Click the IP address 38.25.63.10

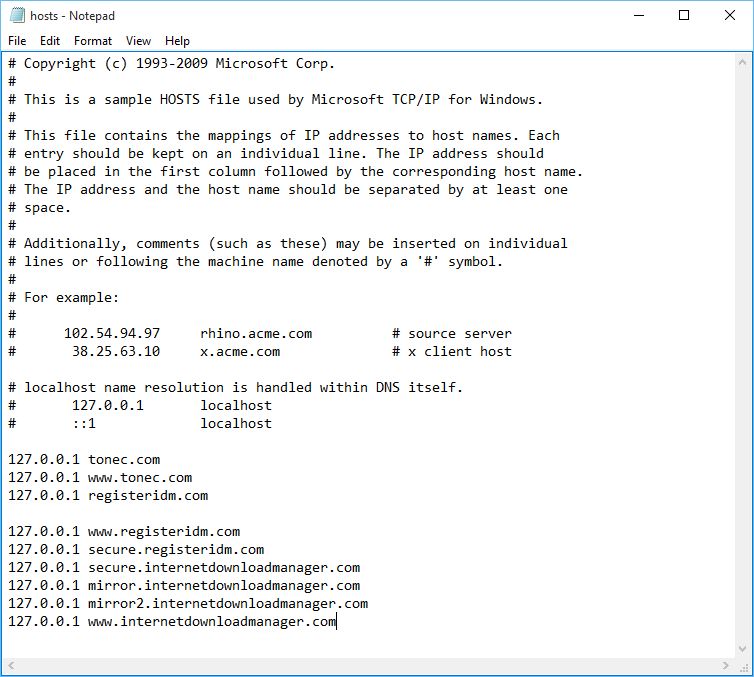click(116, 351)
